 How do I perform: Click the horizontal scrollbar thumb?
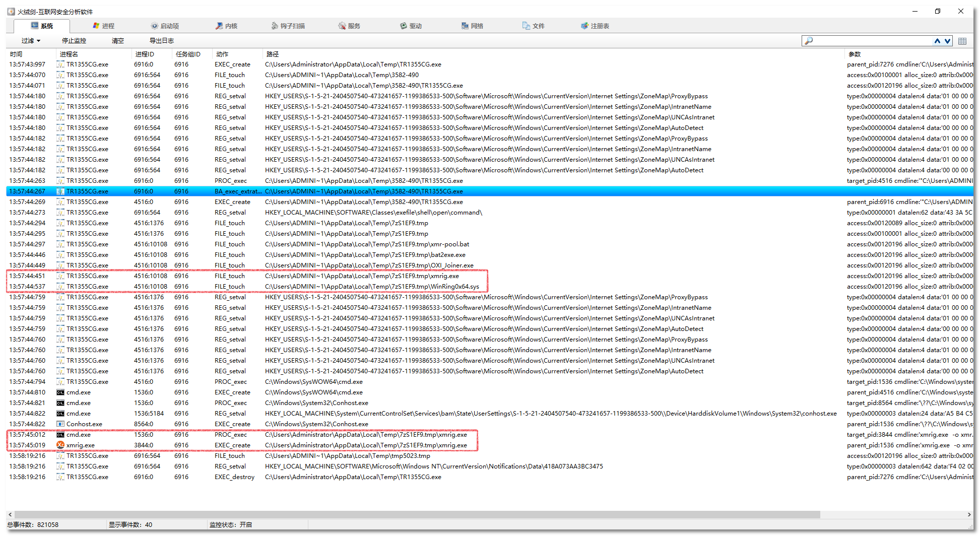[x=413, y=514]
